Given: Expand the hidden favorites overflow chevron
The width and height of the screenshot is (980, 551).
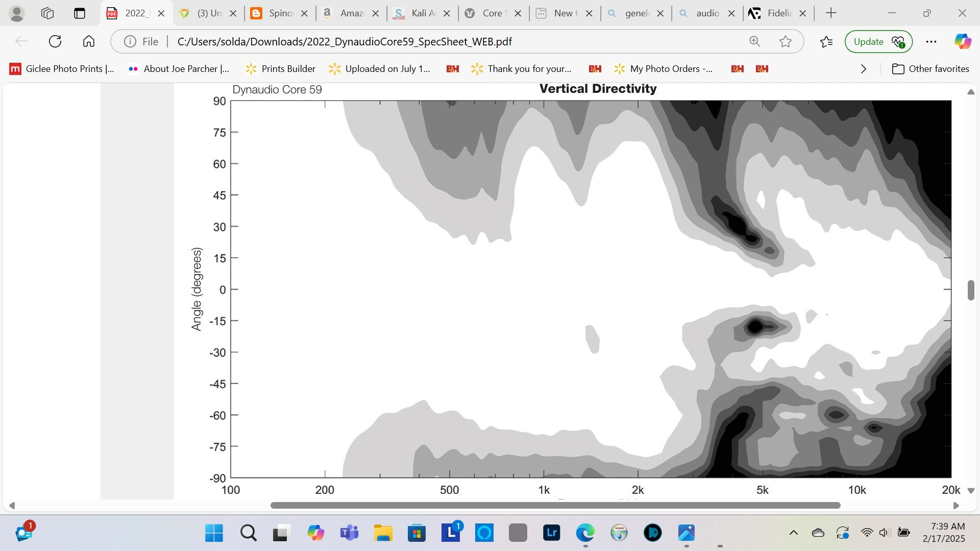Looking at the screenshot, I should click(864, 69).
